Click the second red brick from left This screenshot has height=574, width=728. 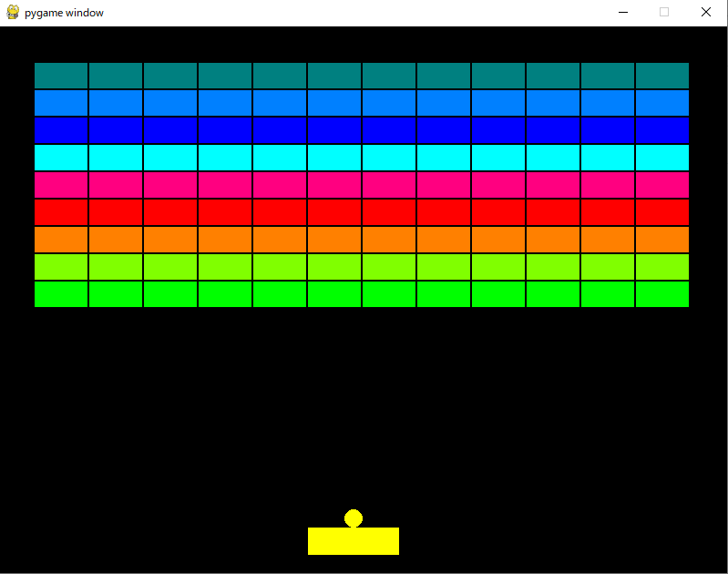pyautogui.click(x=116, y=212)
